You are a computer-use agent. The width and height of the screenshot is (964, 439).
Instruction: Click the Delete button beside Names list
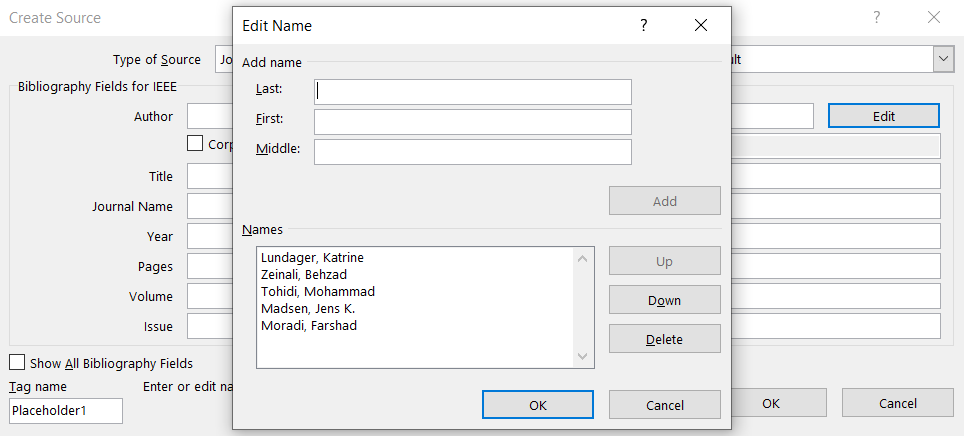coord(664,339)
